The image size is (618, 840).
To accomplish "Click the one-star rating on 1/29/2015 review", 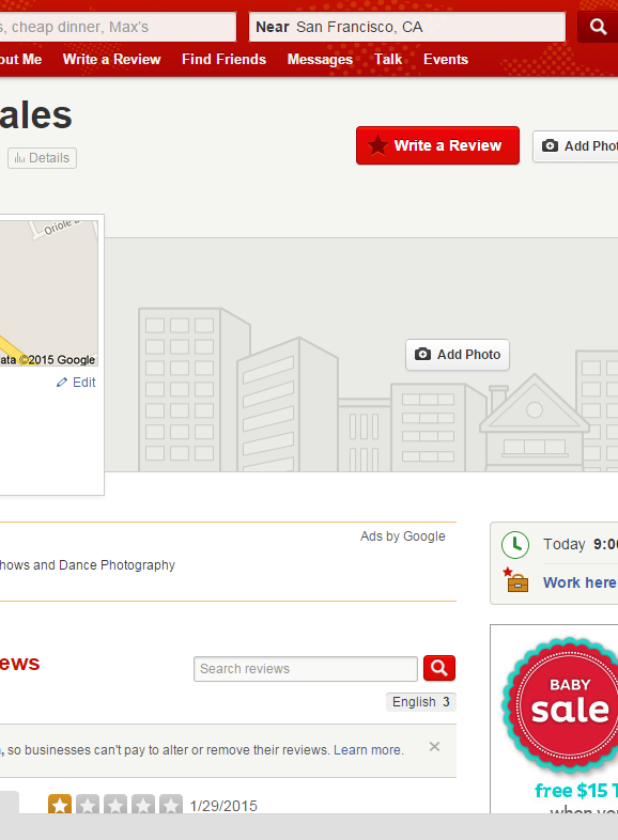I will pyautogui.click(x=115, y=804).
